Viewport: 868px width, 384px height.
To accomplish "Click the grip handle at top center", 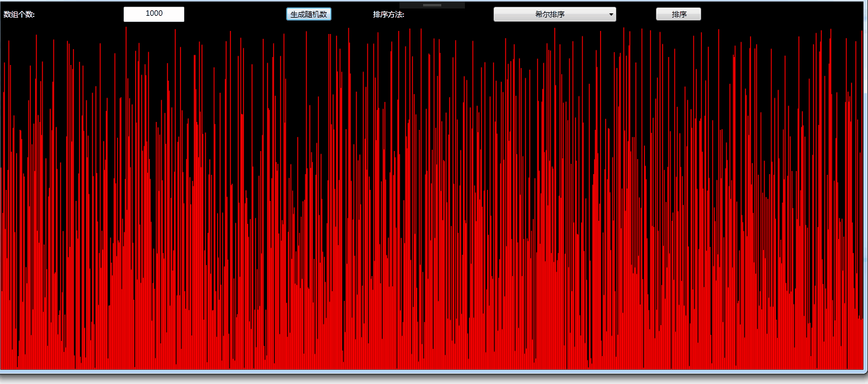I will coord(432,5).
